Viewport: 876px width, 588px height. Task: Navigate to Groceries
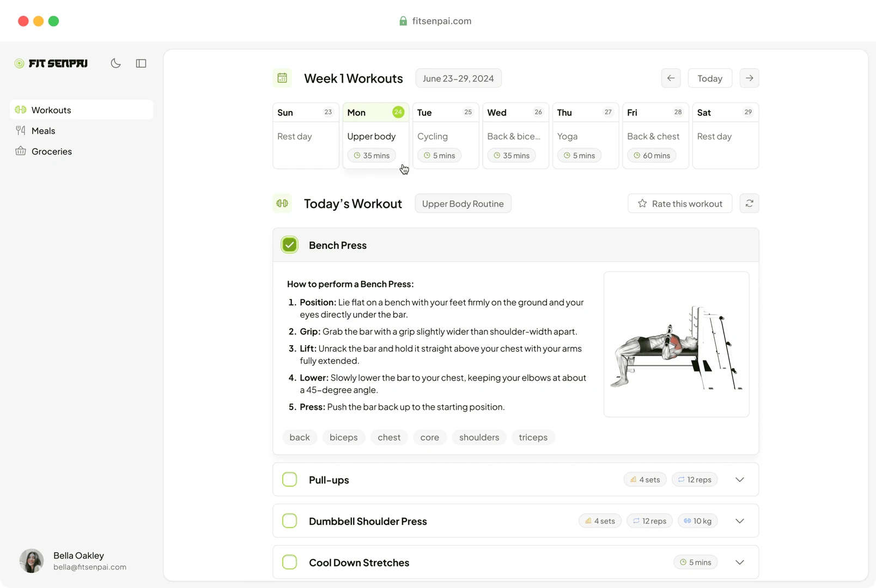[x=52, y=151]
